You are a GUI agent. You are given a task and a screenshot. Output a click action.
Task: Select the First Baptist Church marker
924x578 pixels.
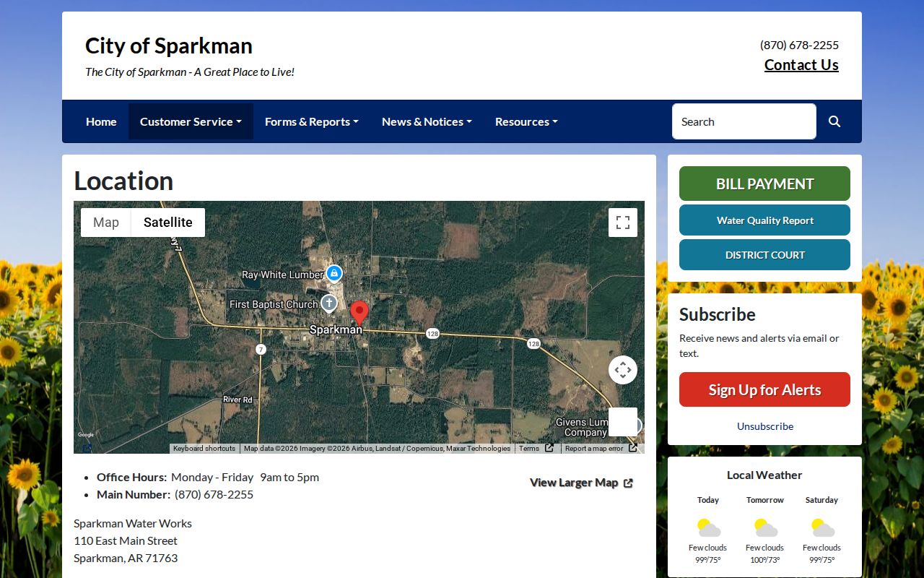pos(329,303)
